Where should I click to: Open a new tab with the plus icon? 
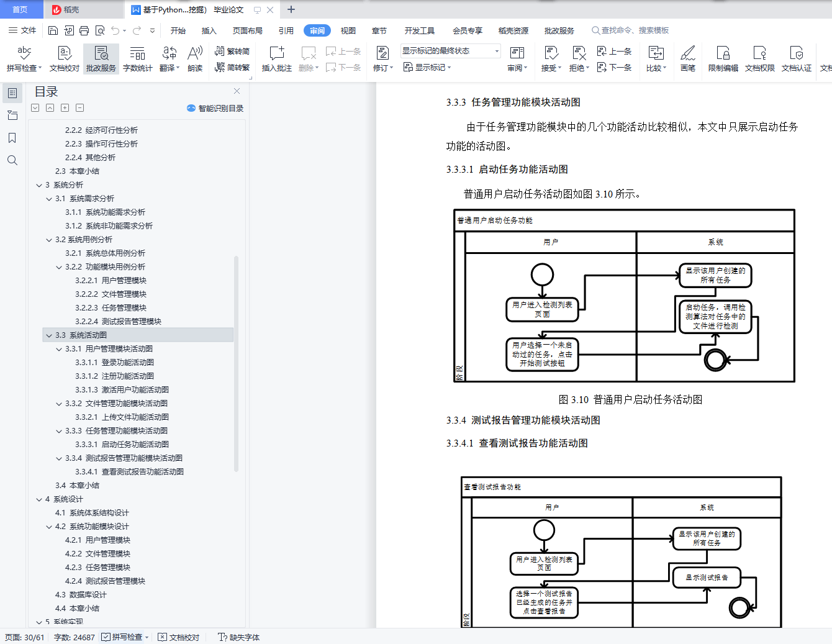[x=291, y=9]
